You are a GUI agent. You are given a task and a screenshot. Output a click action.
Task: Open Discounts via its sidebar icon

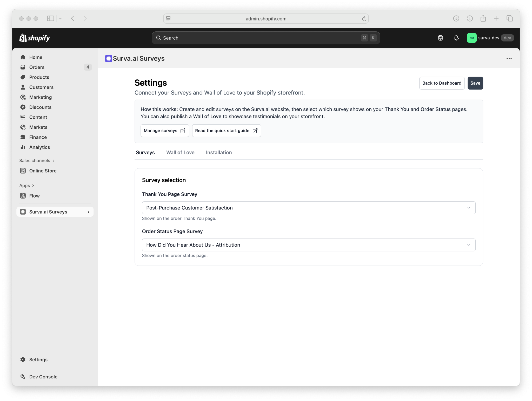(x=23, y=107)
